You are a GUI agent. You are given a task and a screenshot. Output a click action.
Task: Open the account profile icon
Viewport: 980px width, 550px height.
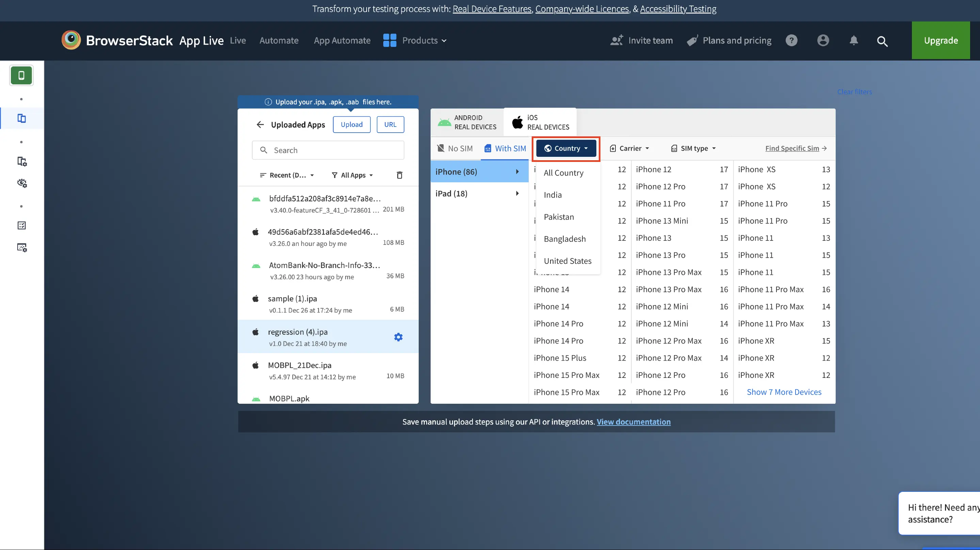[x=823, y=40]
